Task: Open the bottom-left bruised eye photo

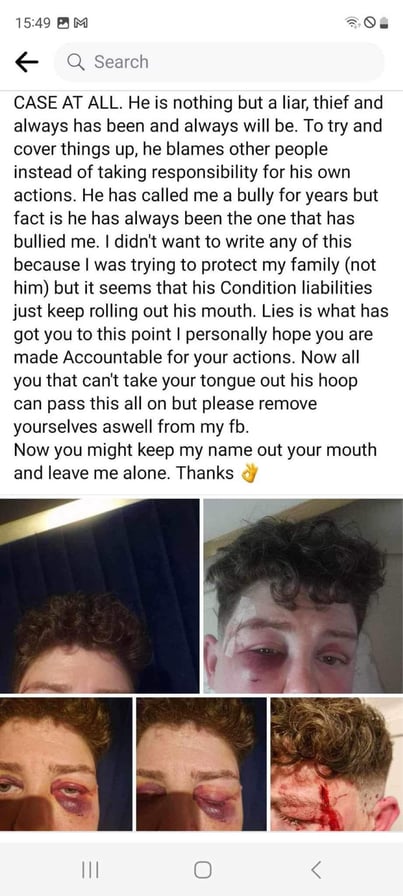Action: [66, 764]
